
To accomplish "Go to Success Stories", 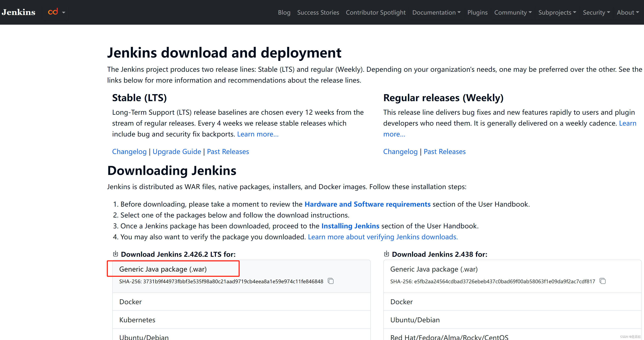I will [318, 13].
